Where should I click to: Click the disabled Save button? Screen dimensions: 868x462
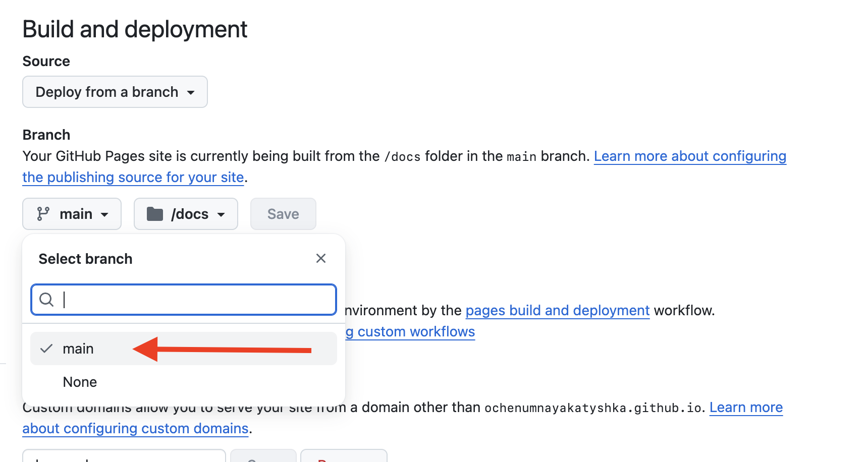(283, 214)
